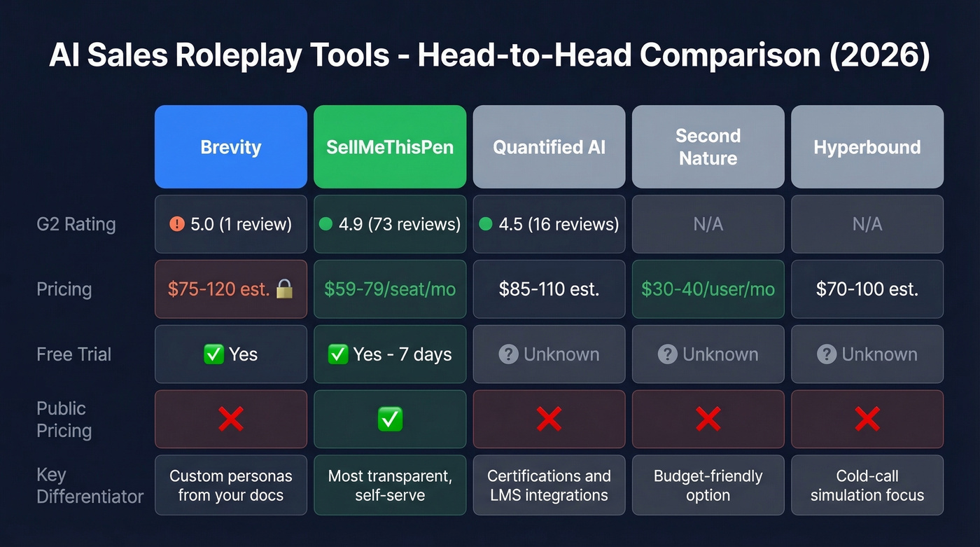Click the red X in Hyperbound Public Pricing
This screenshot has width=980, height=547.
tap(867, 419)
